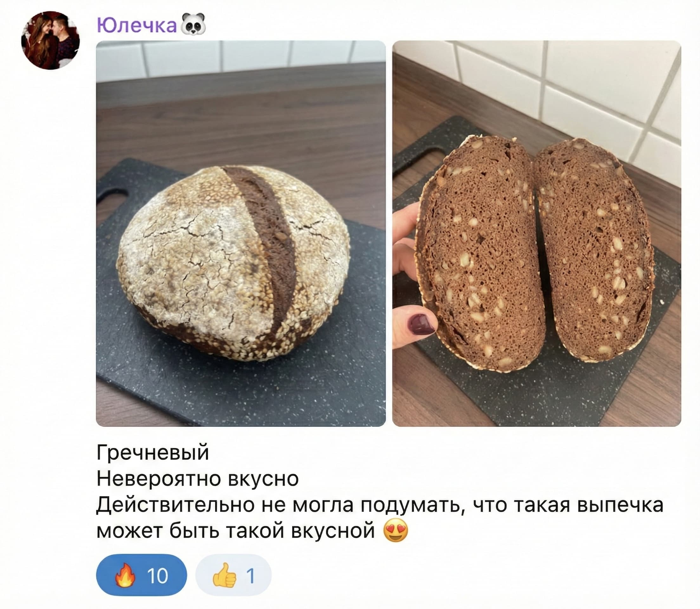
Task: Click the thumbs-up emoji in the reaction pill
Action: pos(224,575)
